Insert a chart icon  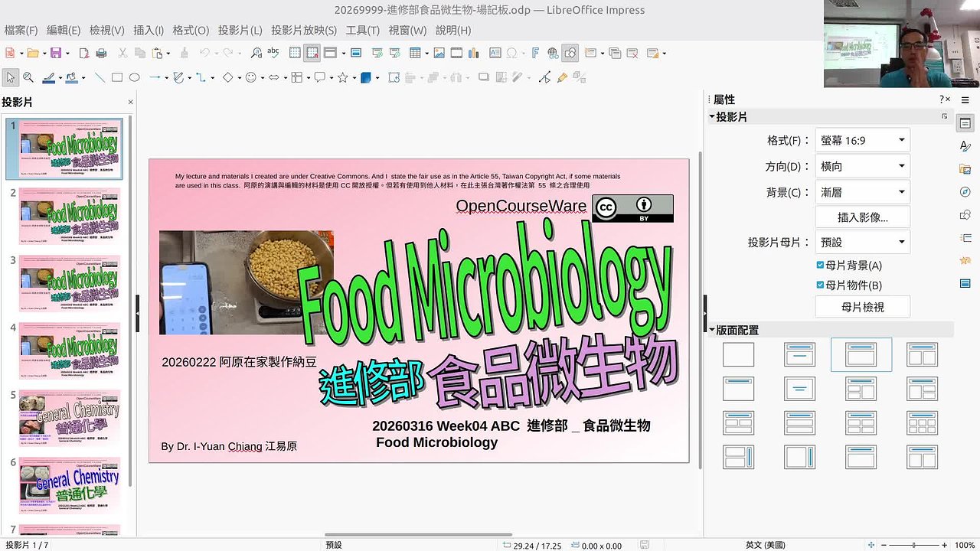[x=474, y=54]
